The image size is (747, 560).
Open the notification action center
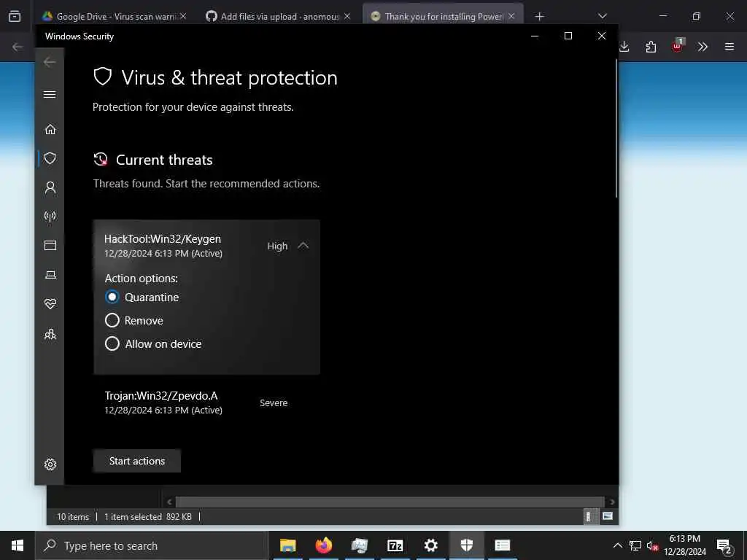[x=724, y=546]
